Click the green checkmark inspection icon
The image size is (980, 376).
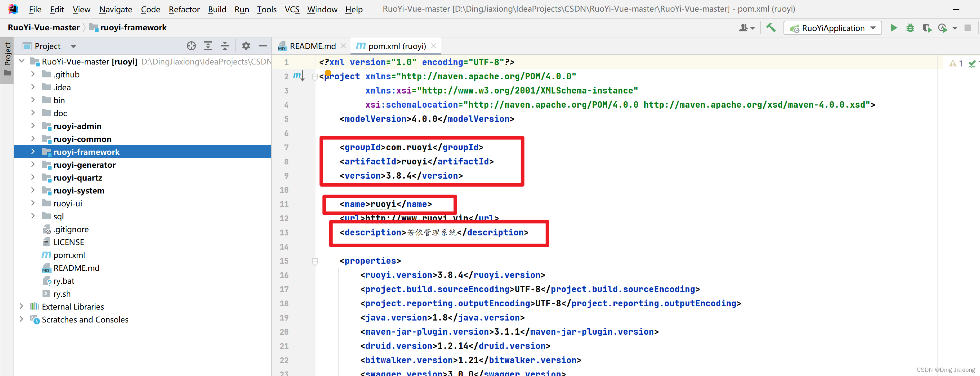(x=972, y=64)
